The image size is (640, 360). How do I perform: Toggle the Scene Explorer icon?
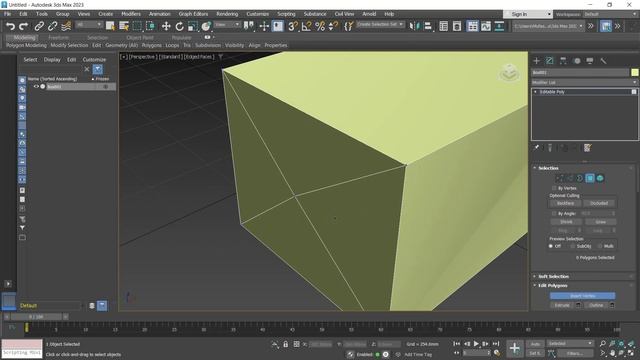pyautogui.click(x=444, y=27)
